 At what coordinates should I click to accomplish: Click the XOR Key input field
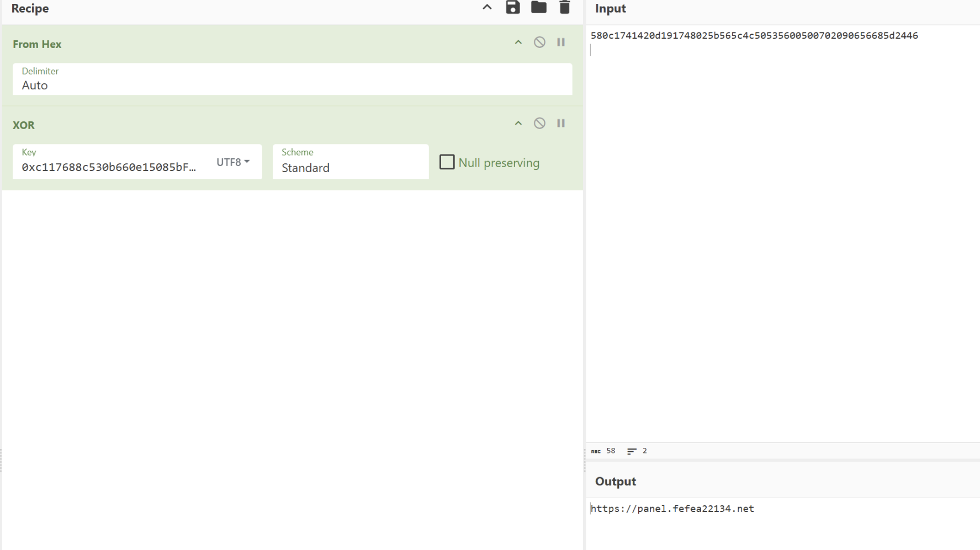click(110, 167)
